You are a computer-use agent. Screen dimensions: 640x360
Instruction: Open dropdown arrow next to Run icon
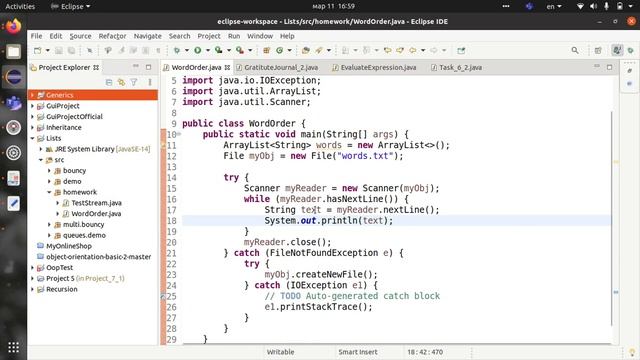coord(207,51)
